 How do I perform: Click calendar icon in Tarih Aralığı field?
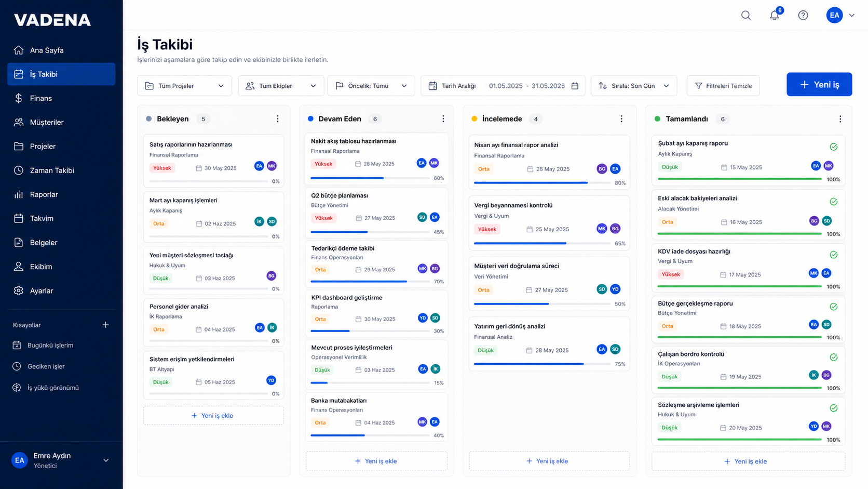pyautogui.click(x=575, y=86)
